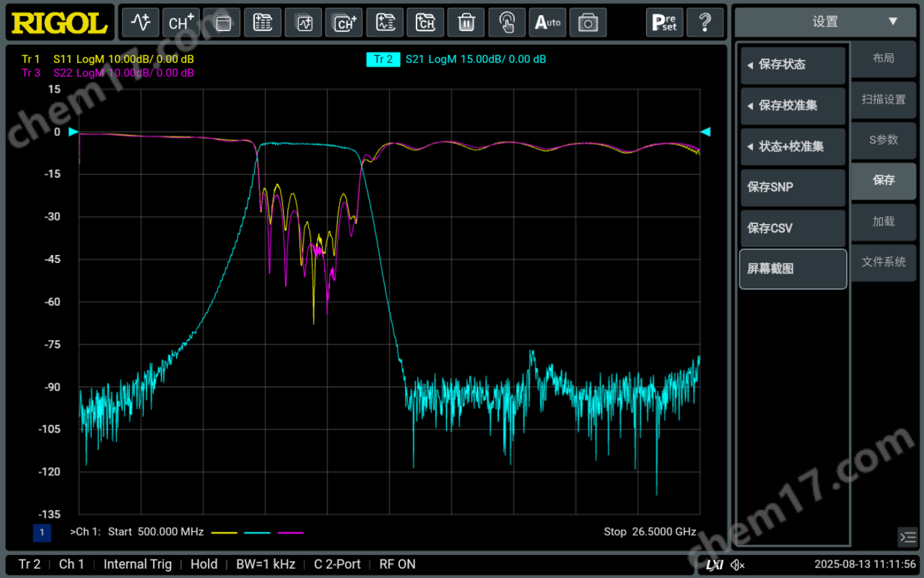Add a new channel with CH+ icon
This screenshot has width=924, height=578.
tap(181, 23)
